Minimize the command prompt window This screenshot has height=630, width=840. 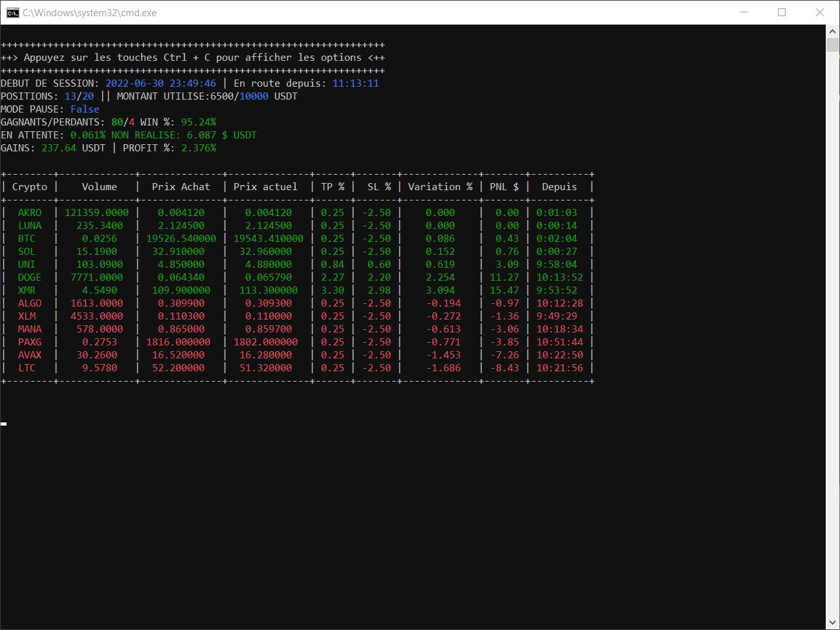(x=744, y=12)
